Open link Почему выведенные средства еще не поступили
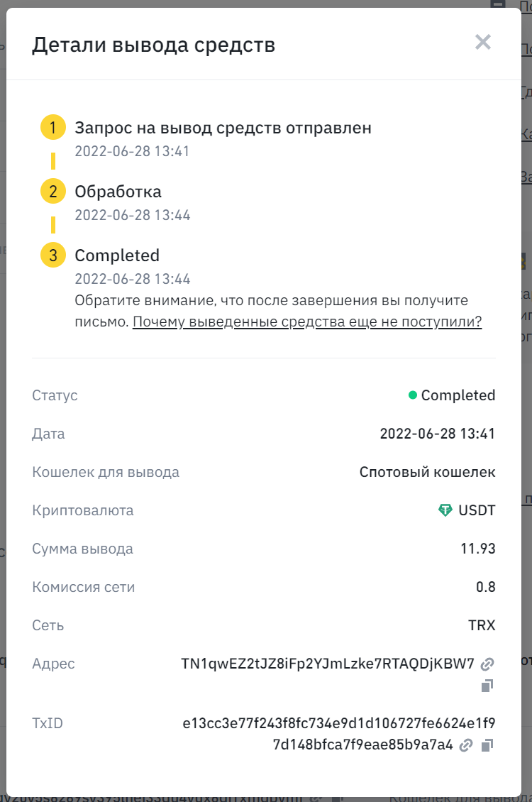 [x=307, y=322]
